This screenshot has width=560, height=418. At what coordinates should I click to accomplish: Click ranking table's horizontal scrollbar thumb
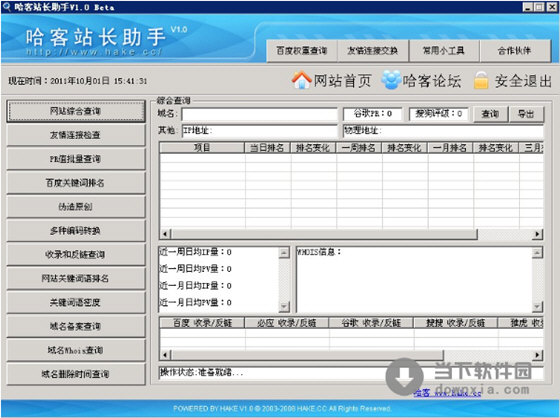pyautogui.click(x=324, y=234)
